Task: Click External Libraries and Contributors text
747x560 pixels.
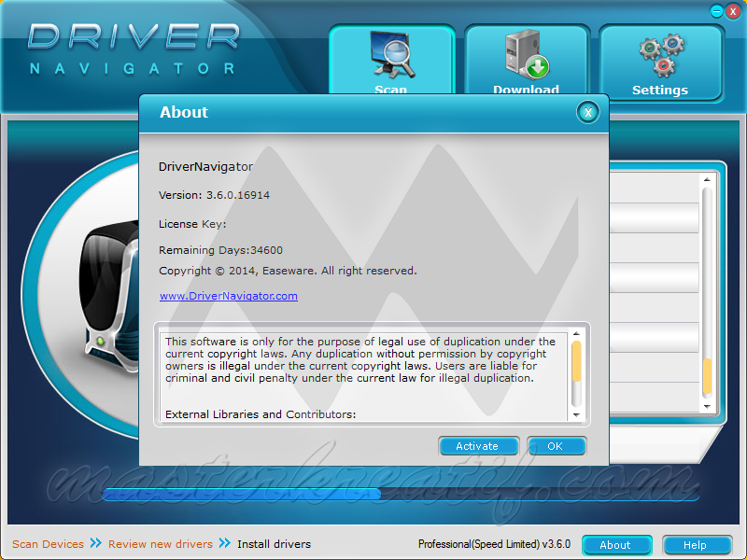Action: [261, 414]
